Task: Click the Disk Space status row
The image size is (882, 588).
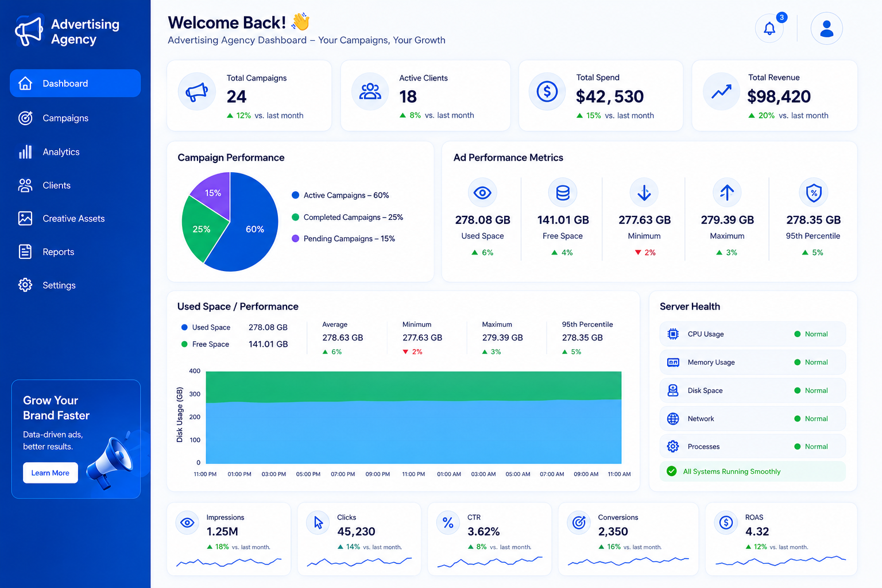Action: (x=753, y=390)
